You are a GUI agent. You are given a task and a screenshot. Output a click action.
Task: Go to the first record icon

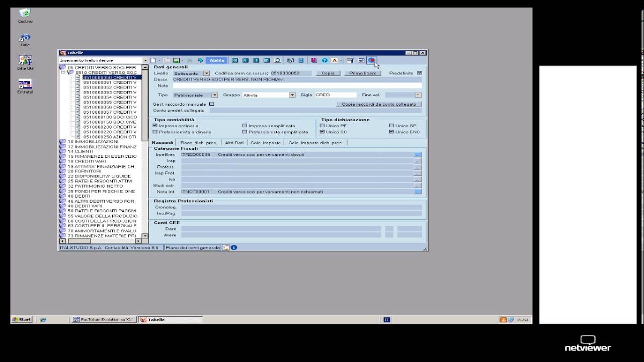[x=234, y=60]
